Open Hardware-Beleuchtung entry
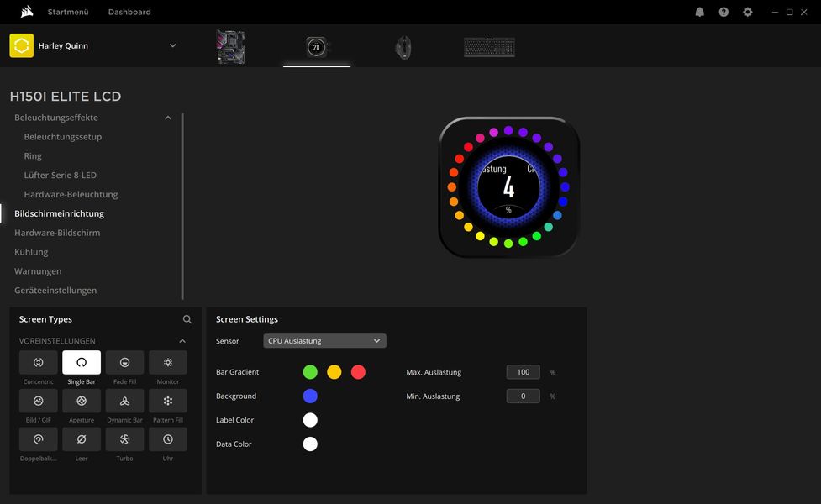The height and width of the screenshot is (504, 821). click(71, 194)
